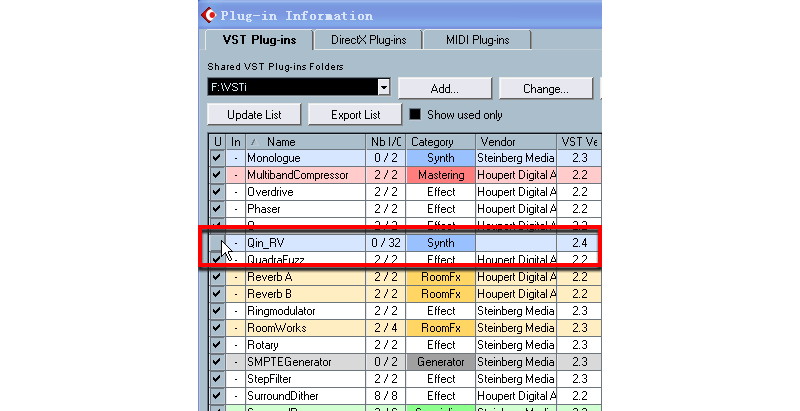Click the Steinberg Media vendor in the Monologue row
Image resolution: width=800 pixels, height=411 pixels.
click(x=516, y=158)
